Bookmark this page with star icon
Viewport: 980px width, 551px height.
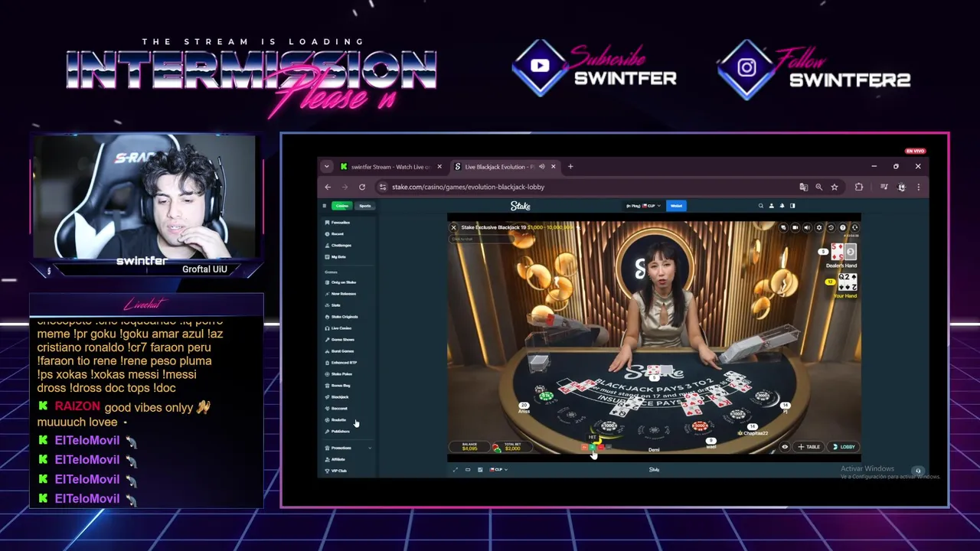(x=835, y=187)
